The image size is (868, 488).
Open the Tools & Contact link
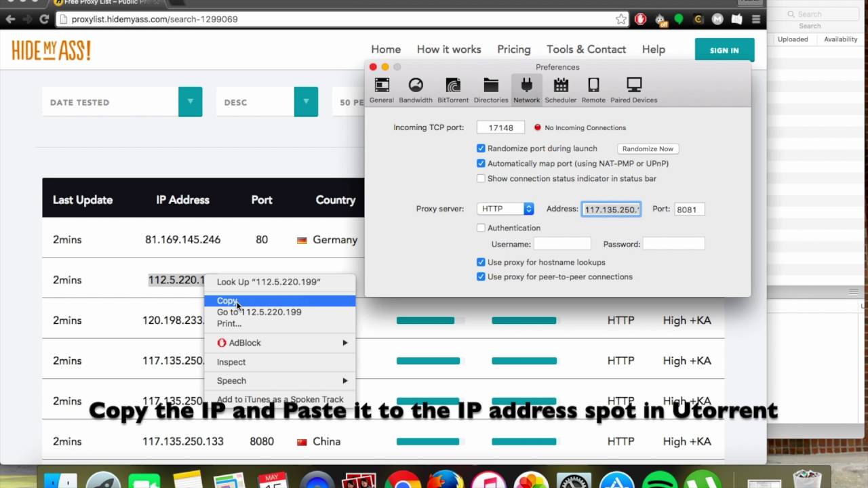(586, 49)
